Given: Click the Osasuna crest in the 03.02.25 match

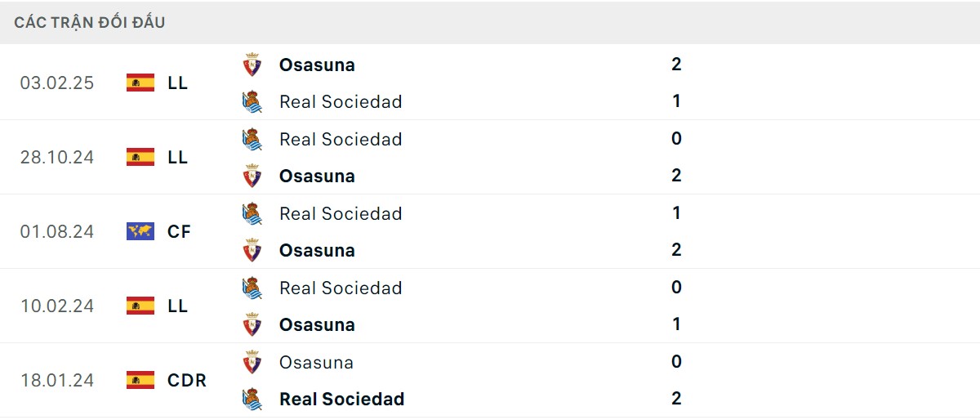Looking at the screenshot, I should tap(252, 65).
